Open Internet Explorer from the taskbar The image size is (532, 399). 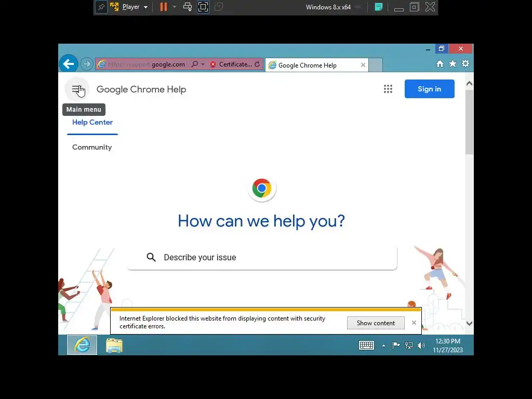[82, 345]
